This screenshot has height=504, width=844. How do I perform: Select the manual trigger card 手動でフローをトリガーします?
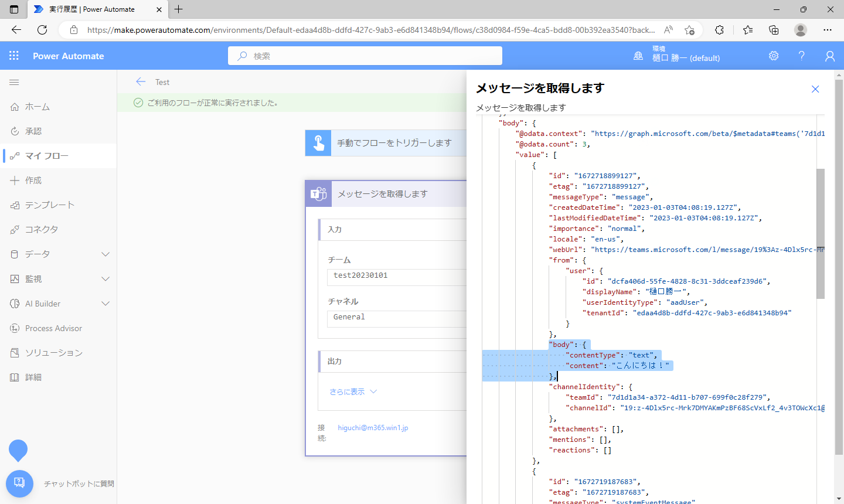(x=386, y=143)
